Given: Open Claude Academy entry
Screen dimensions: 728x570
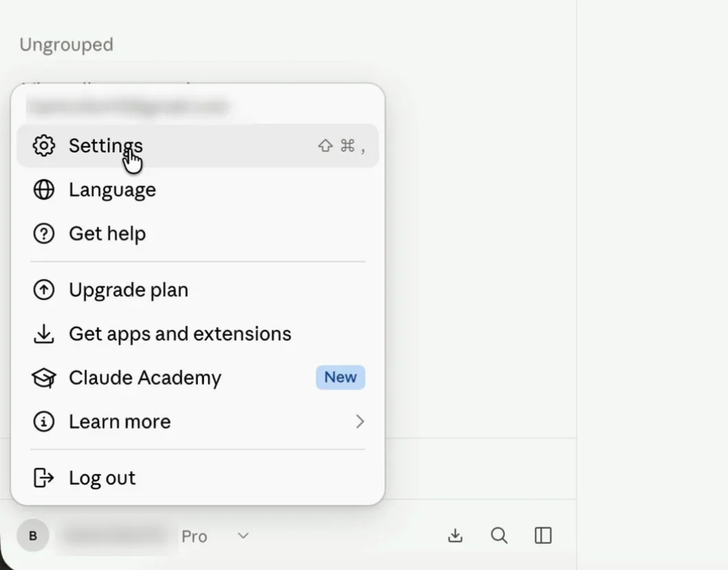Looking at the screenshot, I should (x=198, y=378).
